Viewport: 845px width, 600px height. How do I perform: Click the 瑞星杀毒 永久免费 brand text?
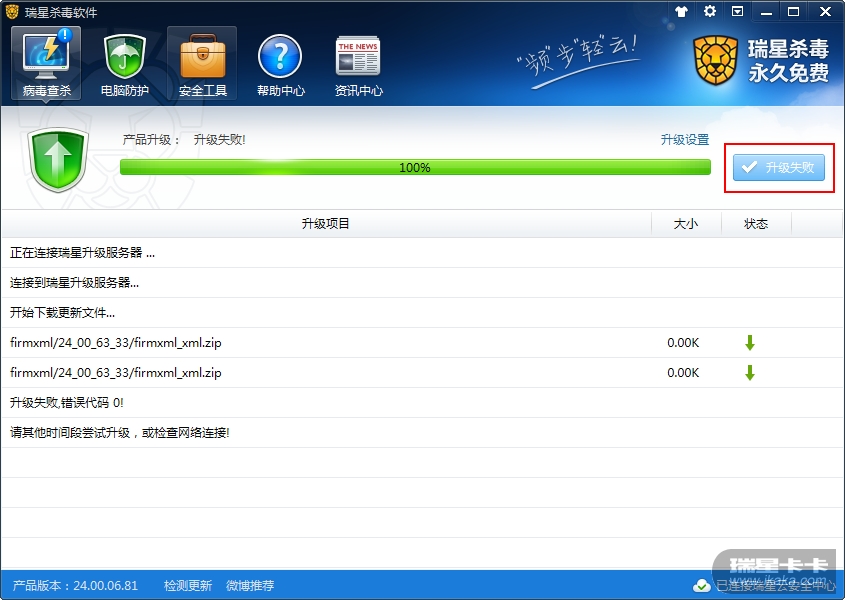click(x=788, y=60)
